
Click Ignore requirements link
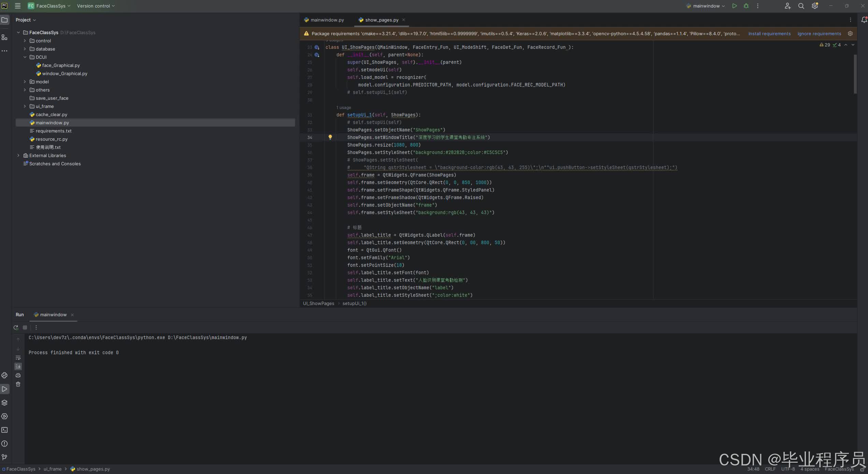pyautogui.click(x=819, y=33)
